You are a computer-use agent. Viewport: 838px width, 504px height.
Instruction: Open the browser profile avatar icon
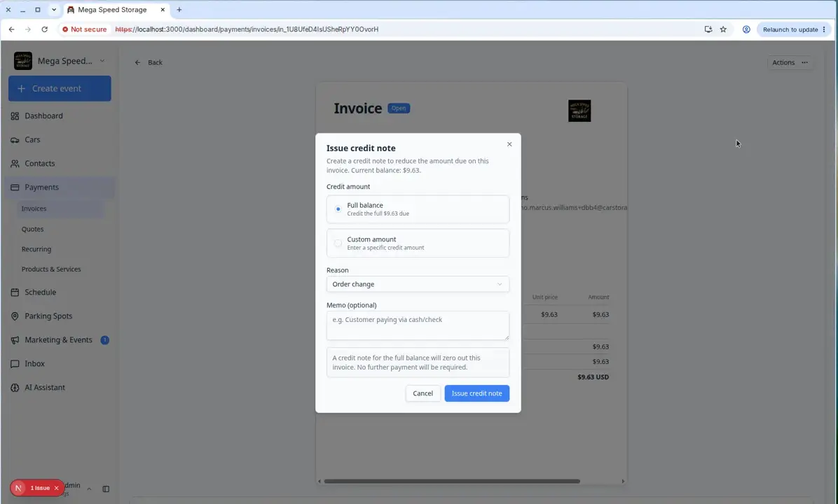(746, 29)
